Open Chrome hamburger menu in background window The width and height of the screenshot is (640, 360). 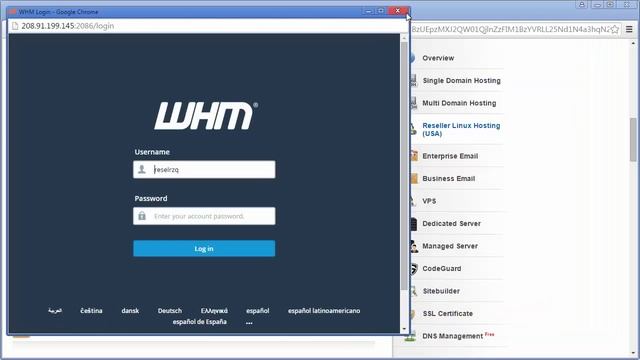629,29
